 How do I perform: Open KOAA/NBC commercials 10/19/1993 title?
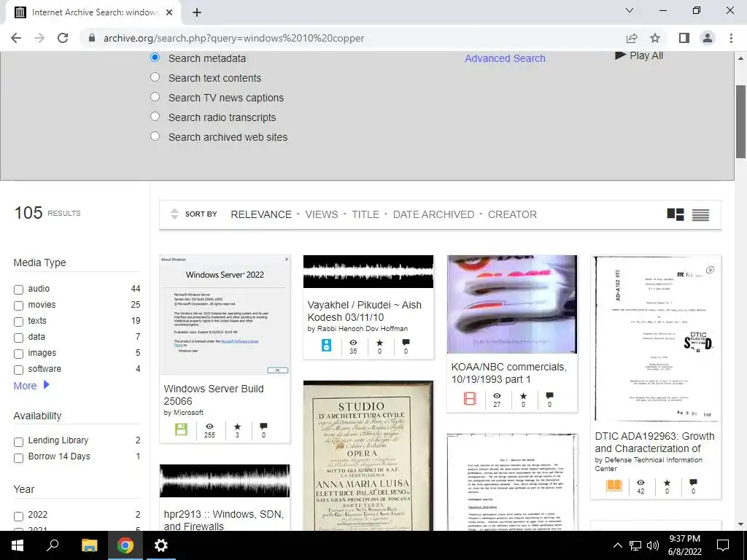pyautogui.click(x=508, y=373)
